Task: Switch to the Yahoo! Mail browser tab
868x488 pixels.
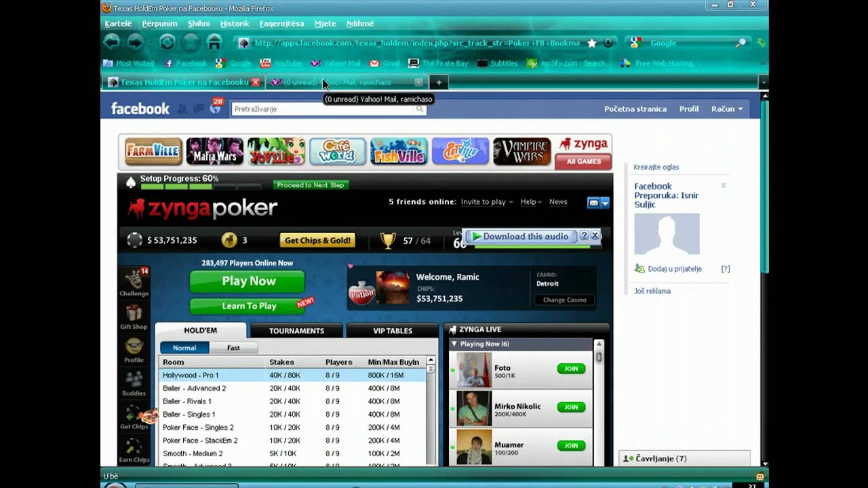Action: point(346,82)
